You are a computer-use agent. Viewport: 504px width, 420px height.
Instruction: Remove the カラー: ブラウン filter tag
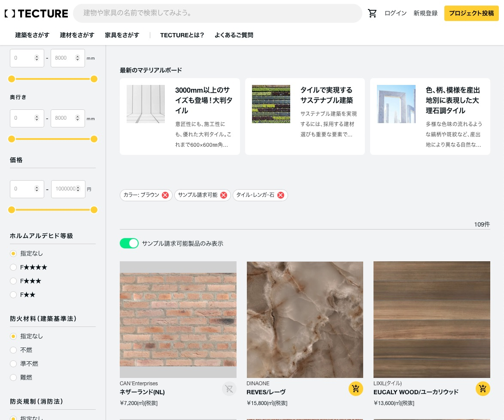[165, 195]
